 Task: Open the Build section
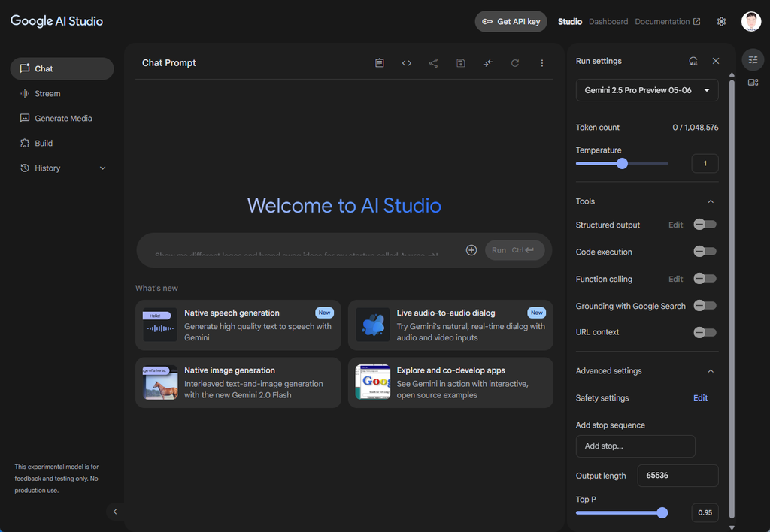62,143
